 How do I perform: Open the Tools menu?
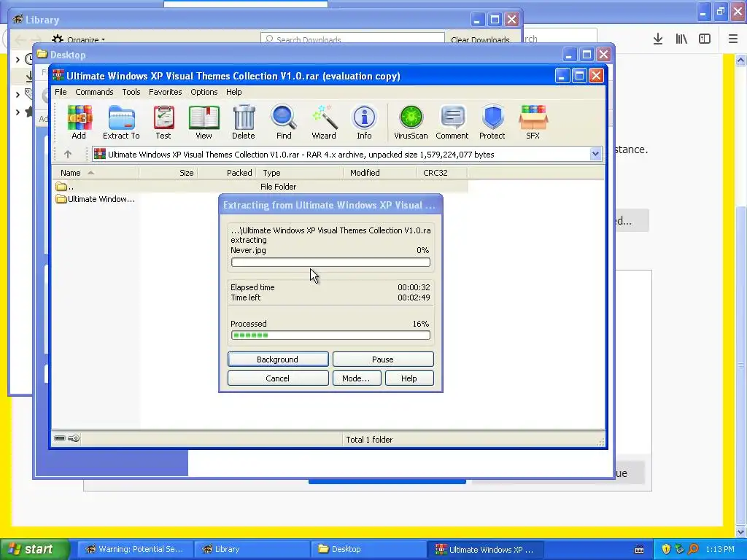coord(131,92)
